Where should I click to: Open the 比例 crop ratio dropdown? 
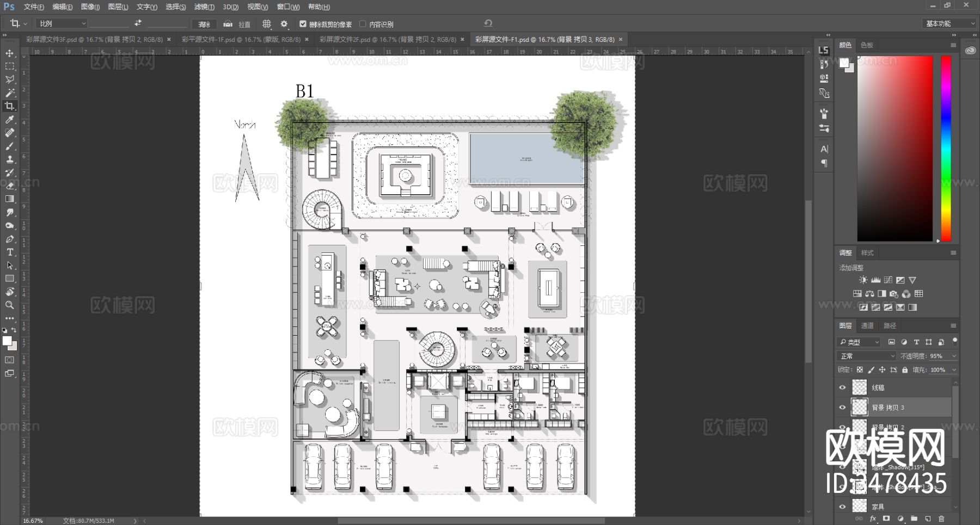click(x=62, y=24)
